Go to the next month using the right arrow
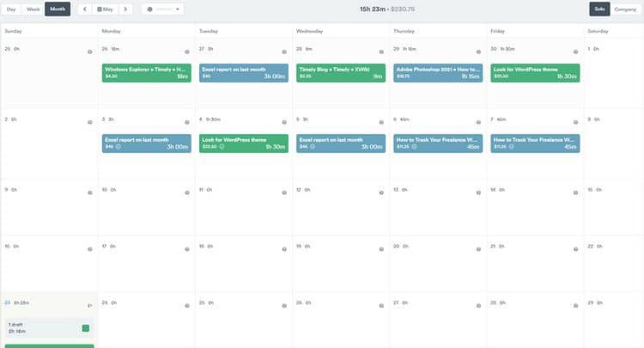 coord(125,9)
